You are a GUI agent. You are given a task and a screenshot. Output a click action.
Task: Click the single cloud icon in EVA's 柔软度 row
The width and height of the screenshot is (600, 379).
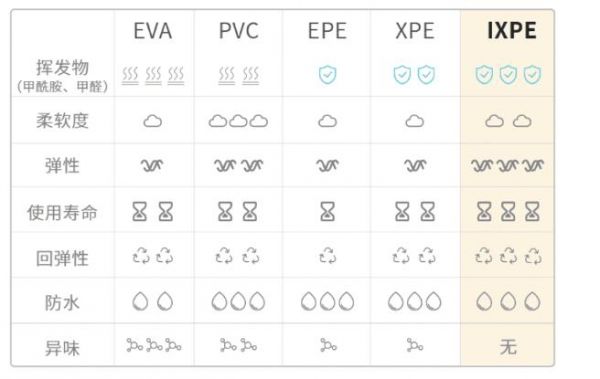153,121
